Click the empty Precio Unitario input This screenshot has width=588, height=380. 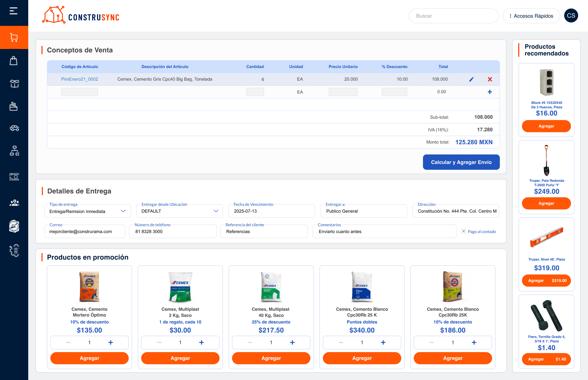point(343,92)
